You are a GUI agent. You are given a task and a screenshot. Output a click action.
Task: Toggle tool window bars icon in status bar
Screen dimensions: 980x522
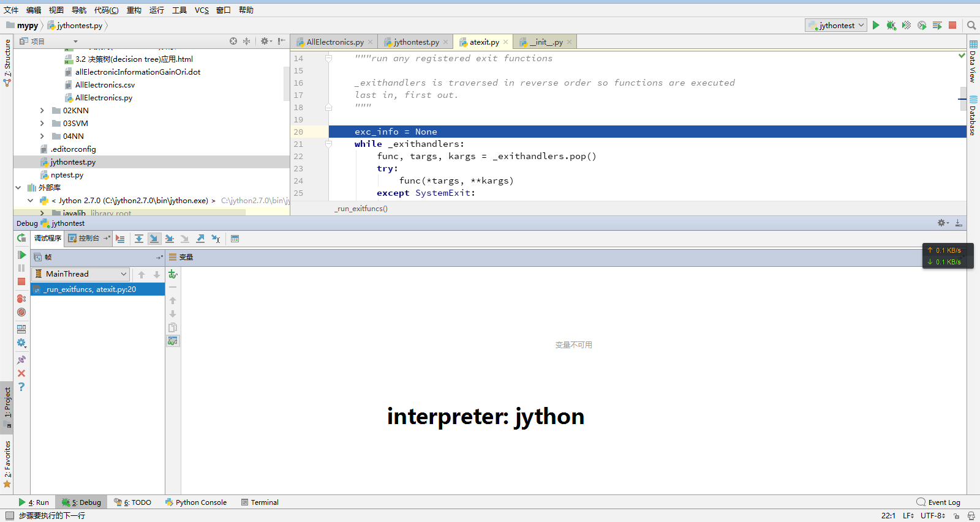point(9,516)
